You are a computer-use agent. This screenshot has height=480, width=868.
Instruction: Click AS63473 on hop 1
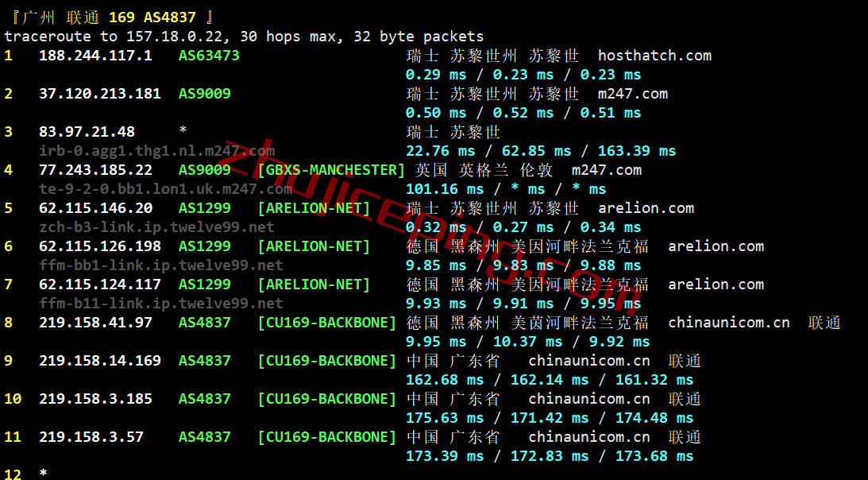pyautogui.click(x=209, y=56)
